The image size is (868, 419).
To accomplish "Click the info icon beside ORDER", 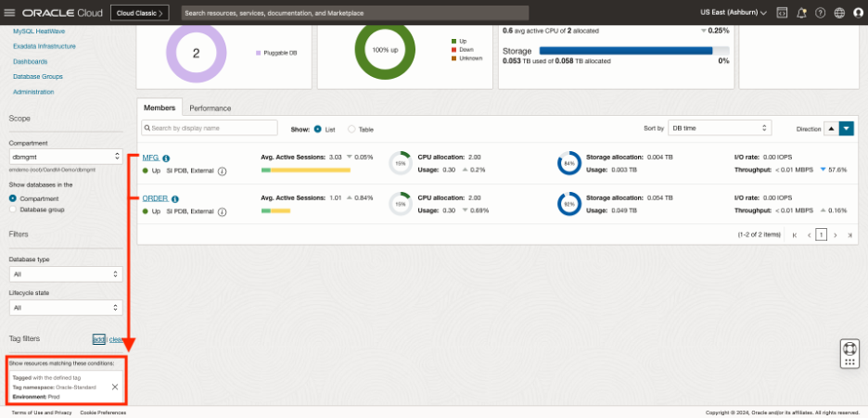I will point(175,198).
